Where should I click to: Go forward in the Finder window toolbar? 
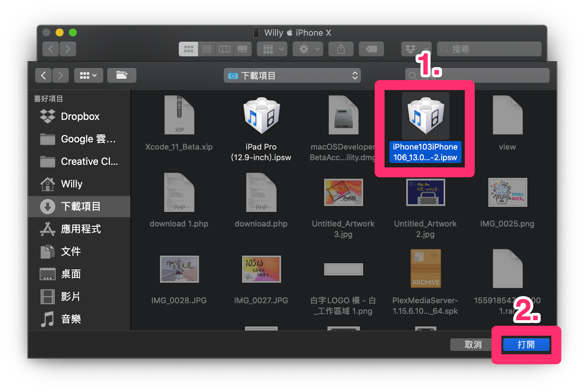pos(68,49)
